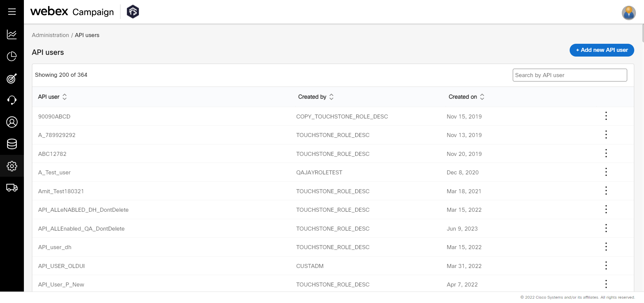Select the API_User_P_New API user
The height and width of the screenshot is (303, 644).
coord(61,284)
